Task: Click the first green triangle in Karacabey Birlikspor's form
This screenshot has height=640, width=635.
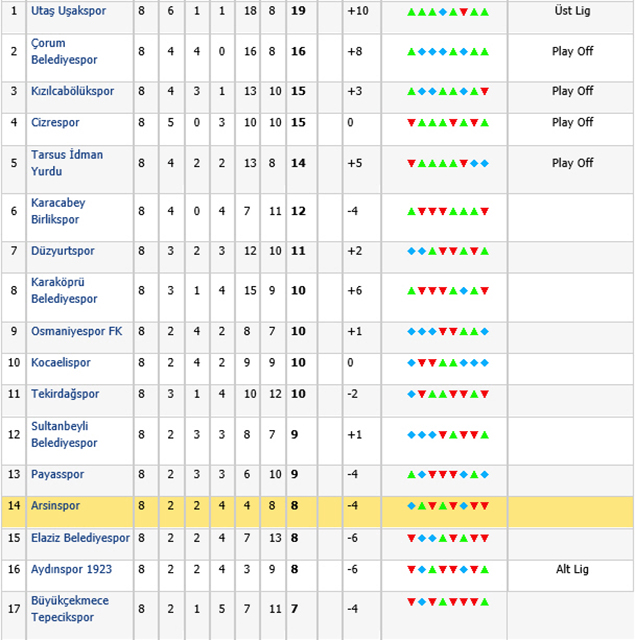Action: (x=411, y=211)
